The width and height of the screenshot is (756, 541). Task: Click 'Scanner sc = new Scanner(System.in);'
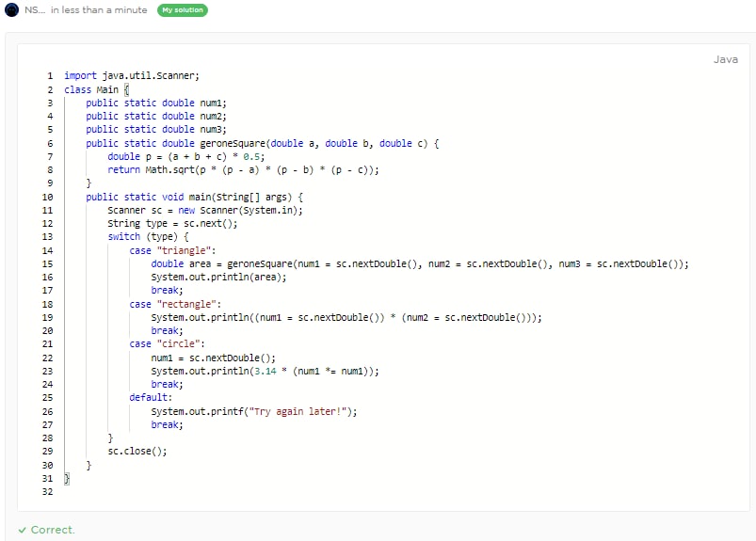205,211
